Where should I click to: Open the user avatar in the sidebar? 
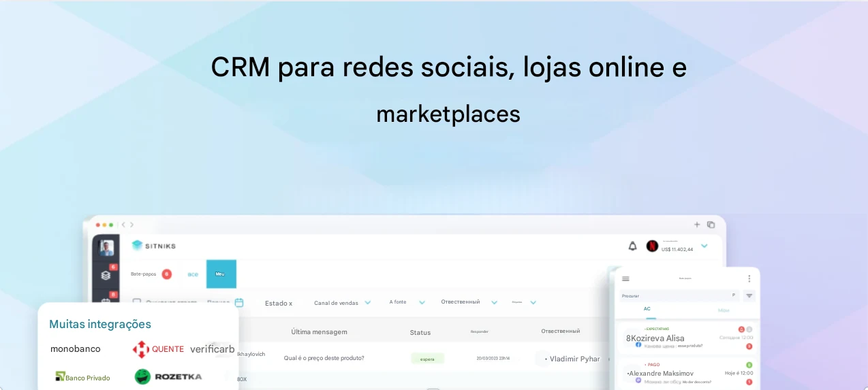click(106, 248)
